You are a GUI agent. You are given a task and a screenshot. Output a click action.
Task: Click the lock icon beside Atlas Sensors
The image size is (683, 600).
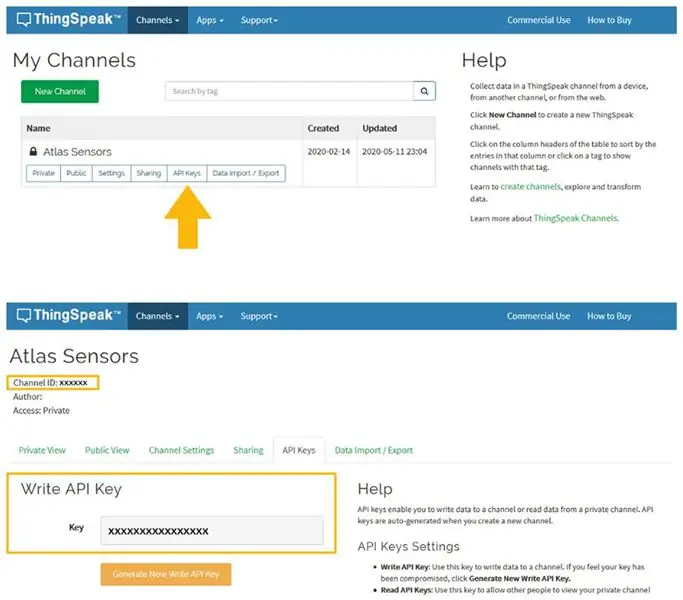[33, 151]
